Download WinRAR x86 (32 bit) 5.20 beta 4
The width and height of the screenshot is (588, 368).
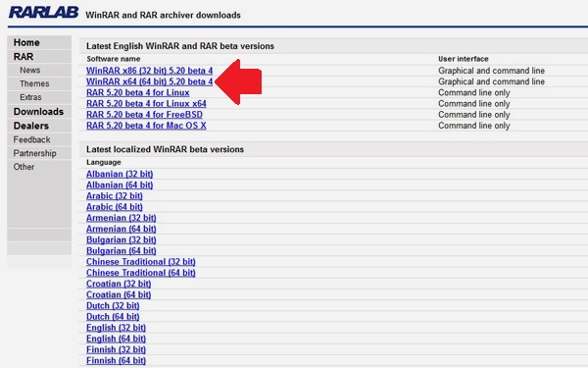(149, 71)
